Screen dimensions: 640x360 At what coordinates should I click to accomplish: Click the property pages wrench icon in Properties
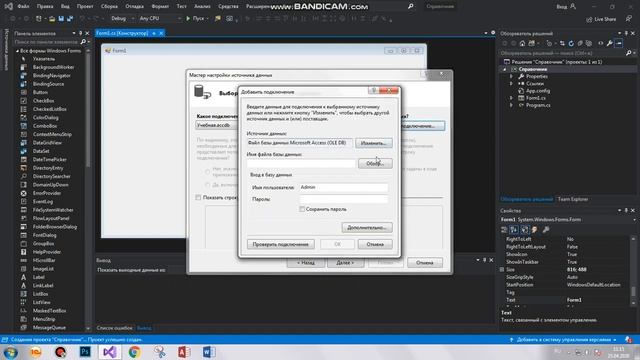[x=546, y=230]
